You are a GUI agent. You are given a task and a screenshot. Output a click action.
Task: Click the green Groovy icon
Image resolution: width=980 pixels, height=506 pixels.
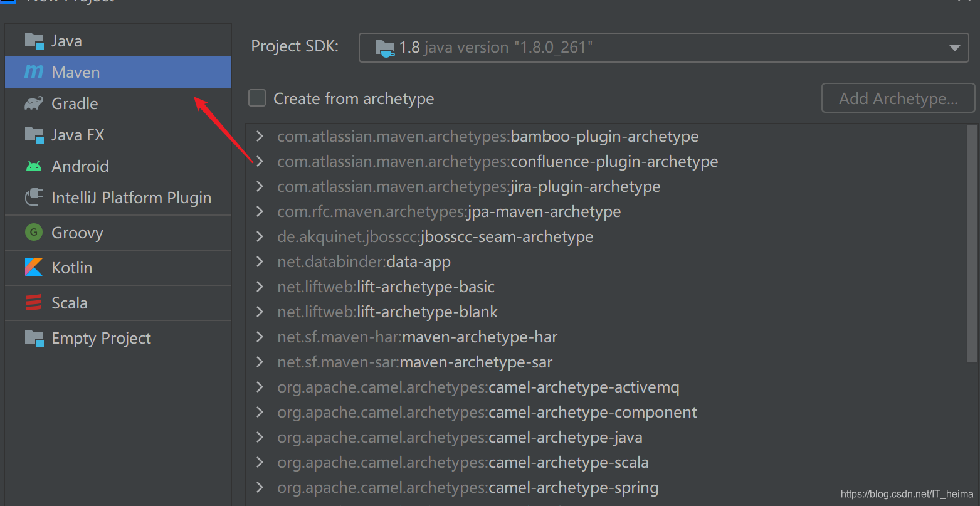coord(34,233)
